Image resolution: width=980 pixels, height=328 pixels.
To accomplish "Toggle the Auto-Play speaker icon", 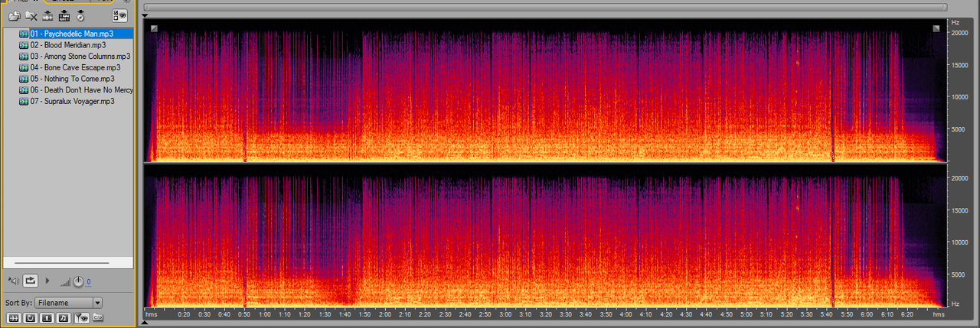I will (x=14, y=281).
